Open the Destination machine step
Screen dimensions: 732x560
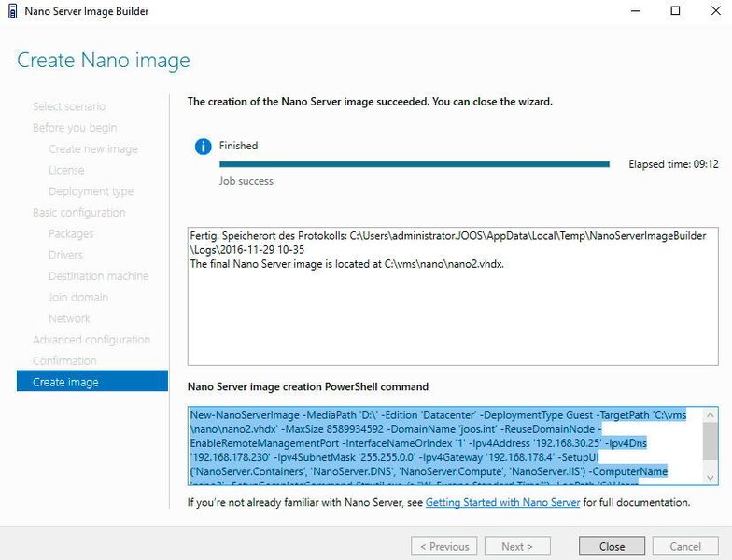click(99, 276)
